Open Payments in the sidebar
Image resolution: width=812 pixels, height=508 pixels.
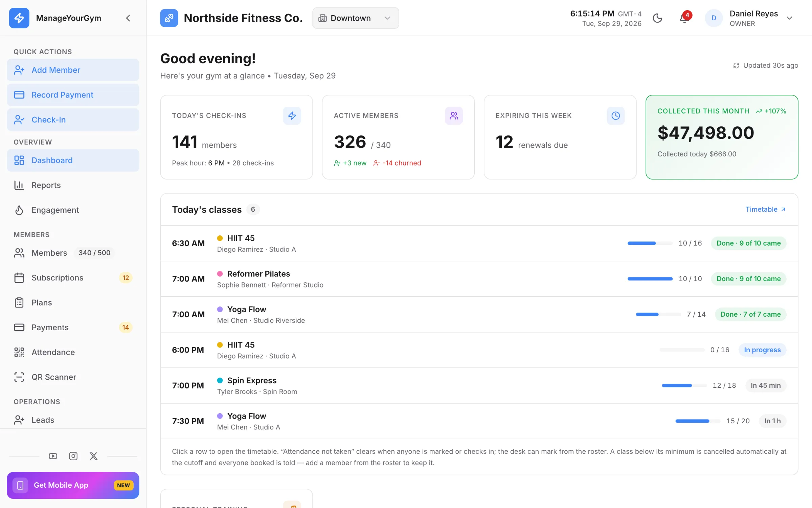tap(73, 327)
